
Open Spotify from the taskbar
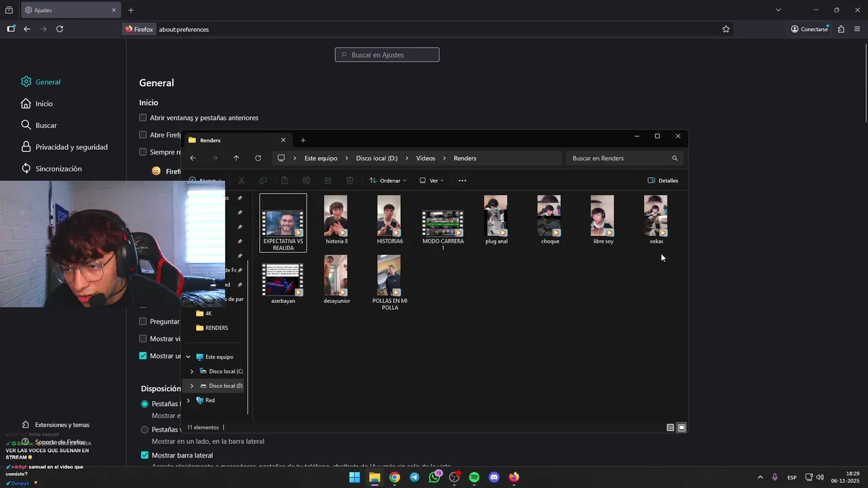pyautogui.click(x=474, y=477)
